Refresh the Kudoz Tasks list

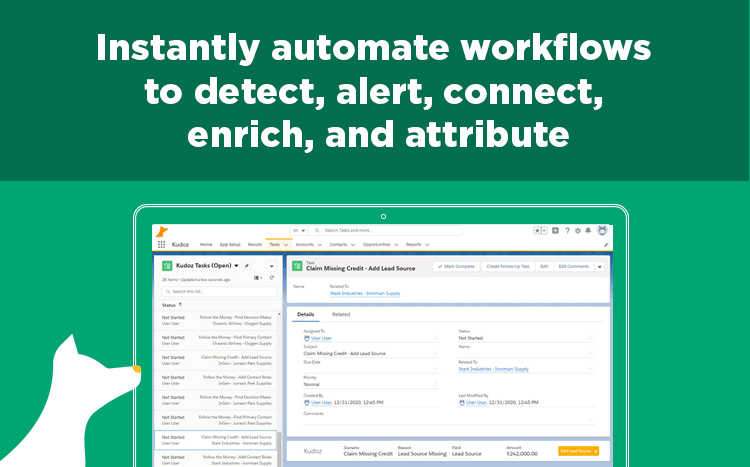pyautogui.click(x=272, y=278)
